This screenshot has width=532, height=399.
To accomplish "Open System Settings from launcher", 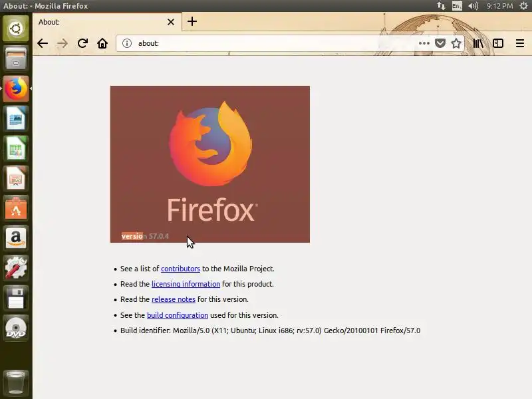I will click(x=16, y=268).
